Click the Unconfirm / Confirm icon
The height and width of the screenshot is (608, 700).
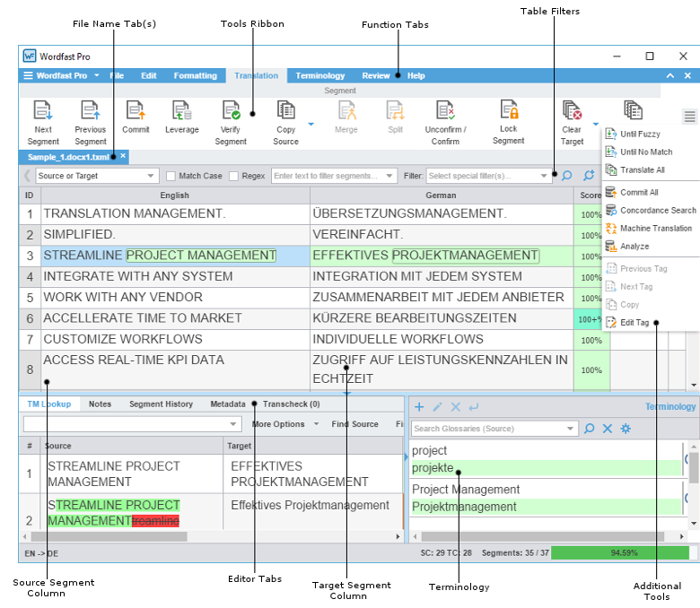(x=446, y=110)
